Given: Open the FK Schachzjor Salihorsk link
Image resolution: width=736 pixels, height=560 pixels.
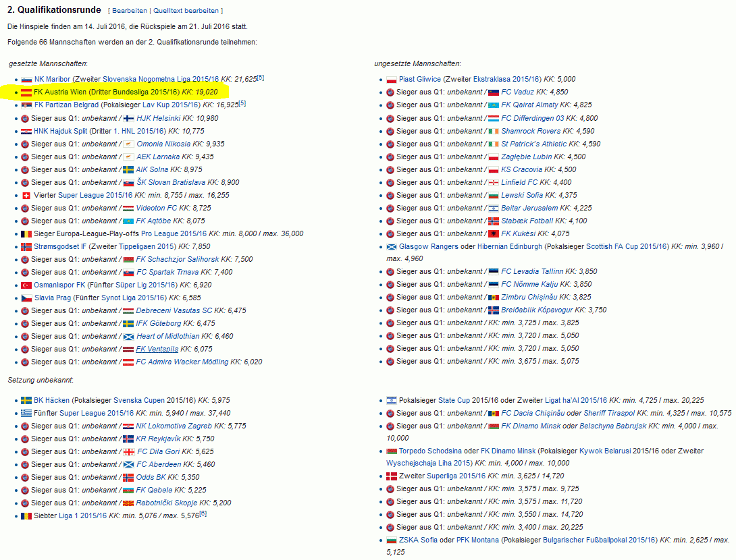Looking at the screenshot, I should 178,259.
